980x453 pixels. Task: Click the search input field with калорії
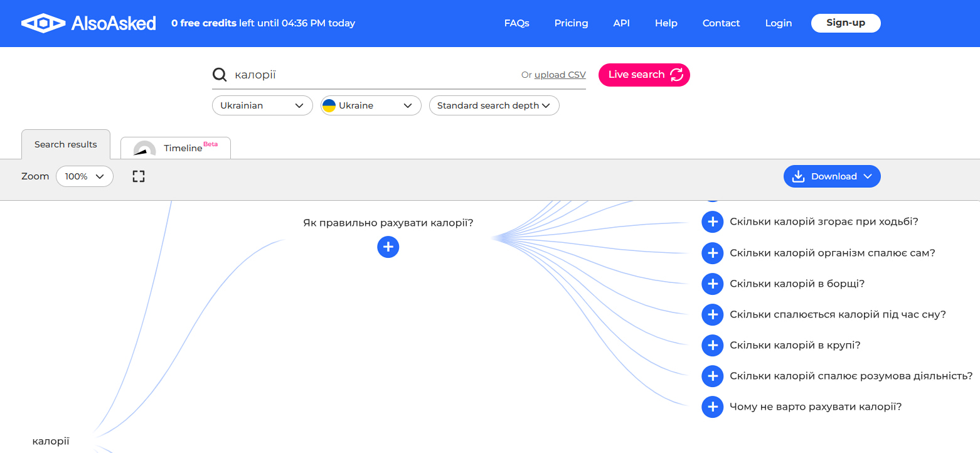pos(373,75)
